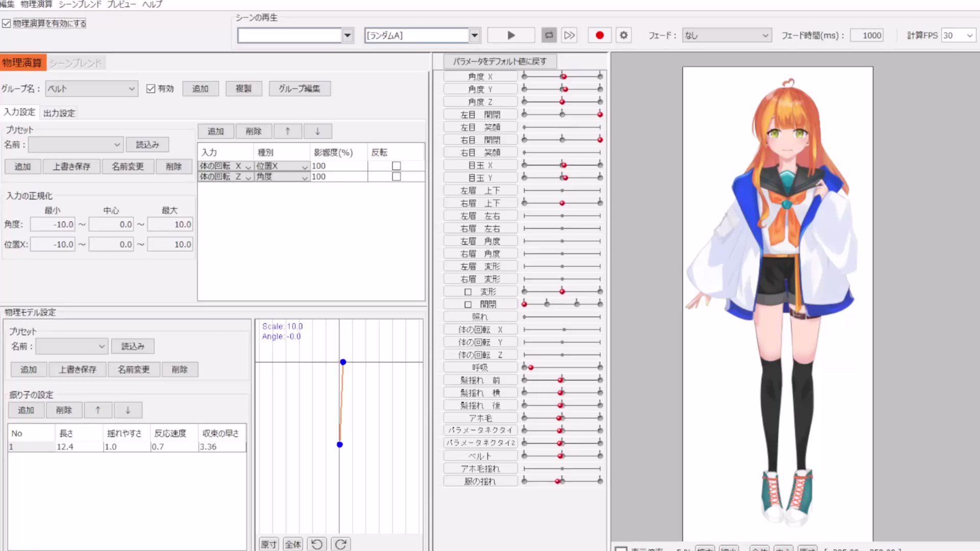The image size is (980, 551).
Task: Open scene settings gear icon
Action: (624, 35)
